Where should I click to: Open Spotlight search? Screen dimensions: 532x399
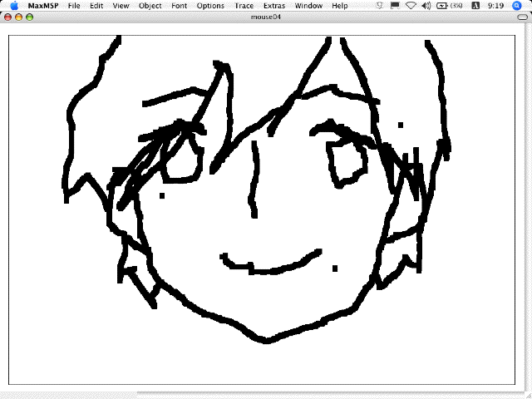pyautogui.click(x=517, y=6)
